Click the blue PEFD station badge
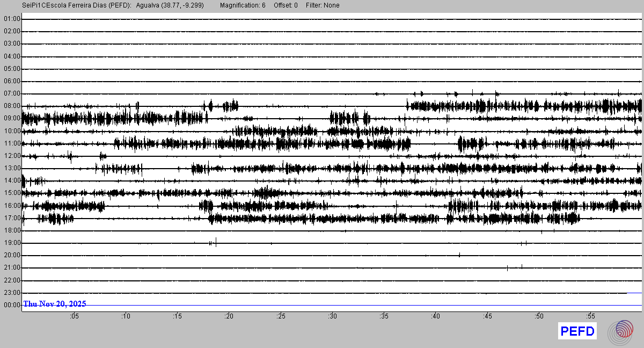Screen dimensions: 644x348 click(577, 331)
